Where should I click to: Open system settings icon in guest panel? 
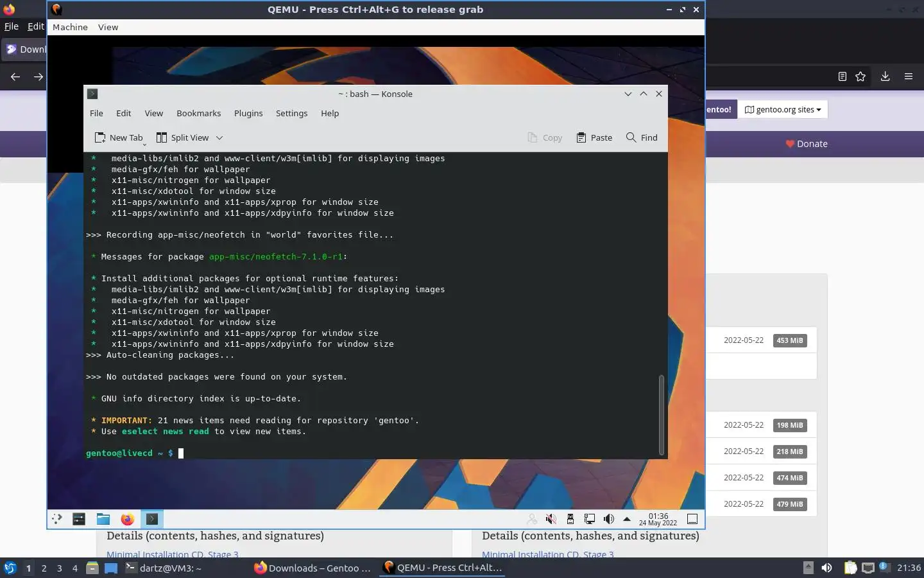79,519
